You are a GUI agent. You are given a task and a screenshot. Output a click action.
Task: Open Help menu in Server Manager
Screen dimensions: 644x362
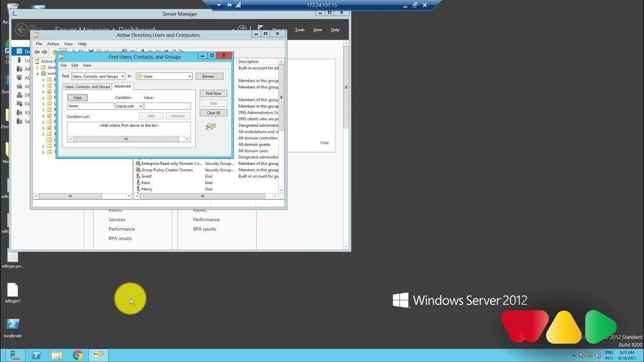tap(335, 30)
